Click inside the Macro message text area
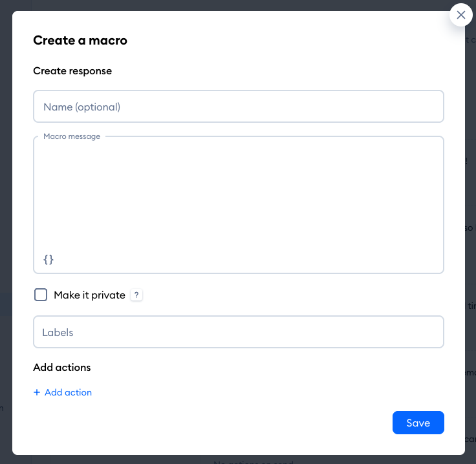The image size is (476, 464). (238, 194)
